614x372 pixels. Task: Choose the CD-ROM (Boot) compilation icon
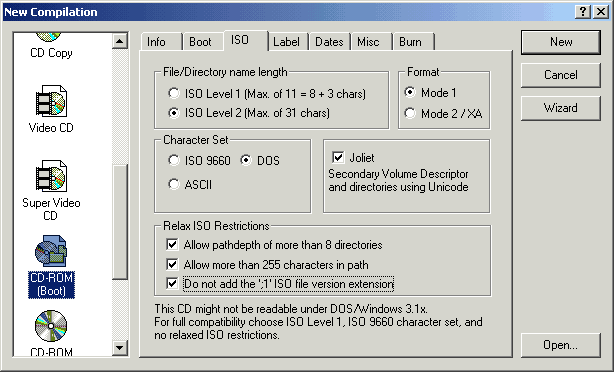[x=51, y=251]
